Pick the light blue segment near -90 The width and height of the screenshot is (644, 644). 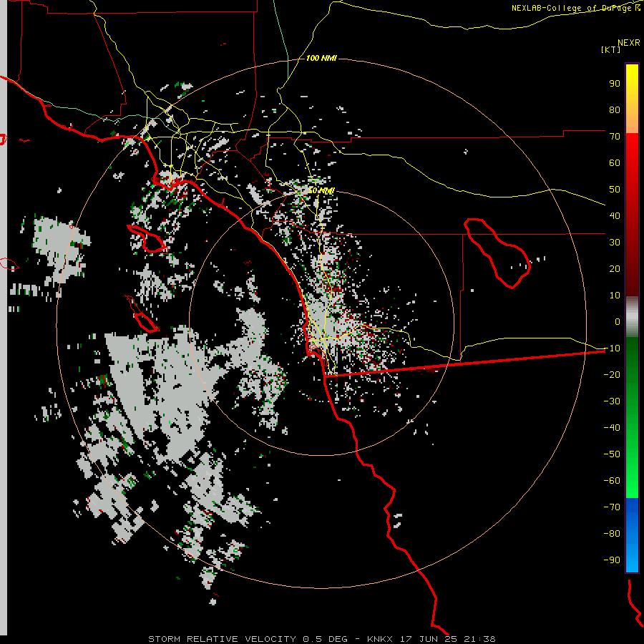pos(632,557)
